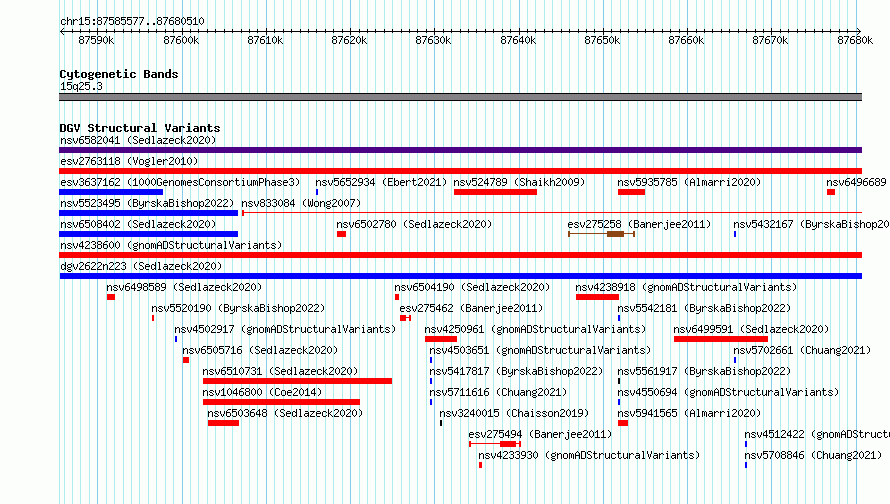
Task: Select the purple nsv6582041 variant bar
Action: click(460, 150)
